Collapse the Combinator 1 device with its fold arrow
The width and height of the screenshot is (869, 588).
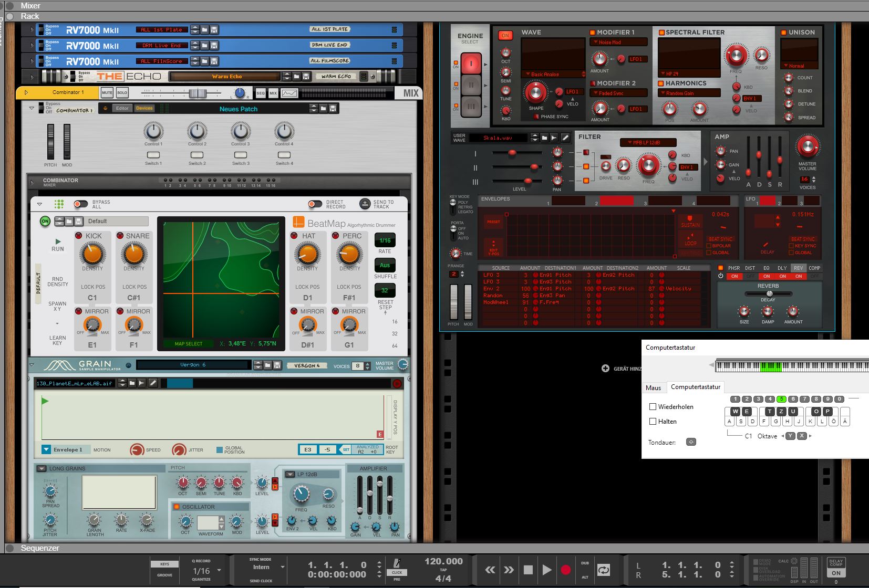pos(32,108)
